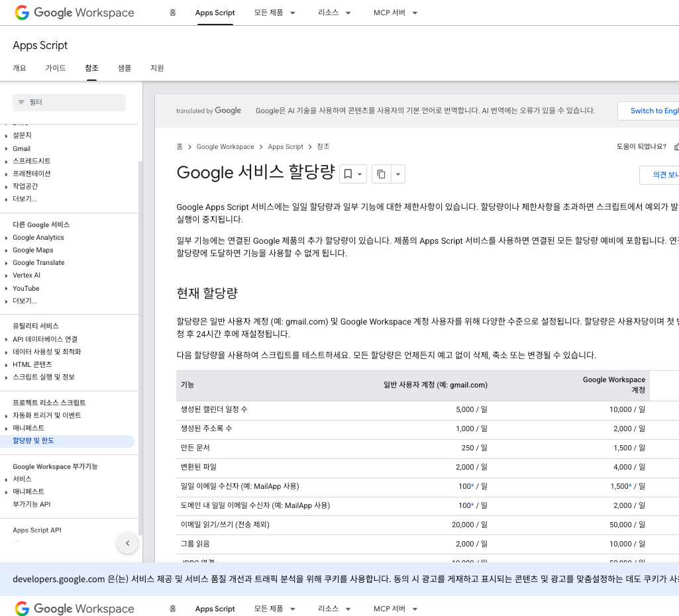The height and width of the screenshot is (616, 679).
Task: Click Google Workspace breadcrumb link
Action: (x=225, y=147)
